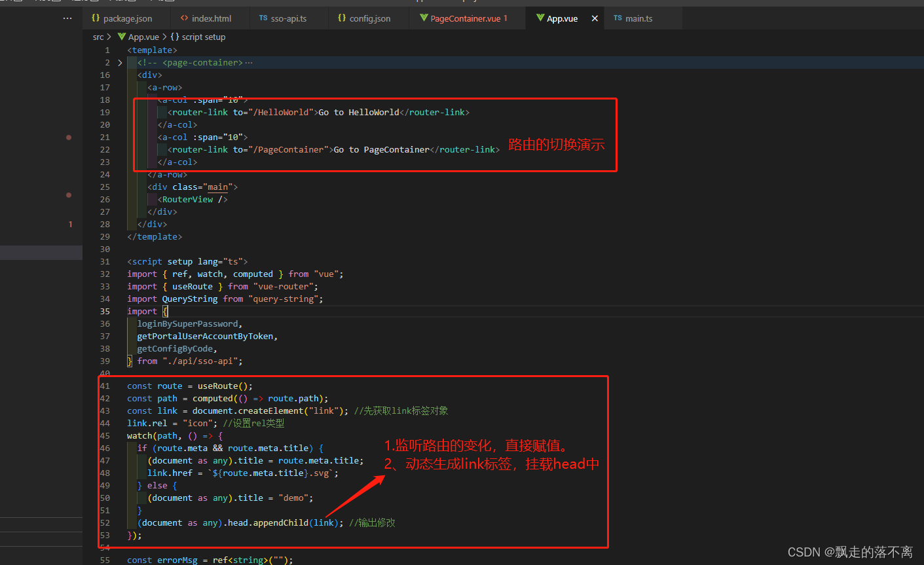Screen dimensions: 924x565
Task: Click the package.json braces file icon
Action: (96, 18)
